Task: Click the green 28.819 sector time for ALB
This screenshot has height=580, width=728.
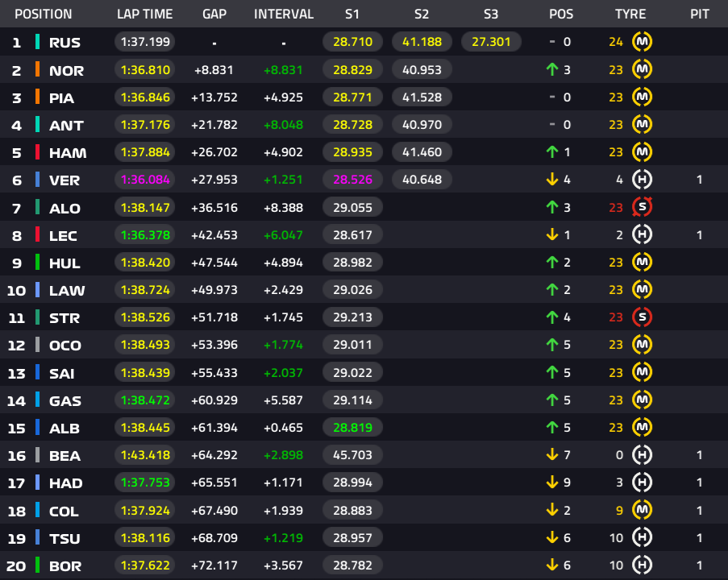Action: click(x=352, y=427)
